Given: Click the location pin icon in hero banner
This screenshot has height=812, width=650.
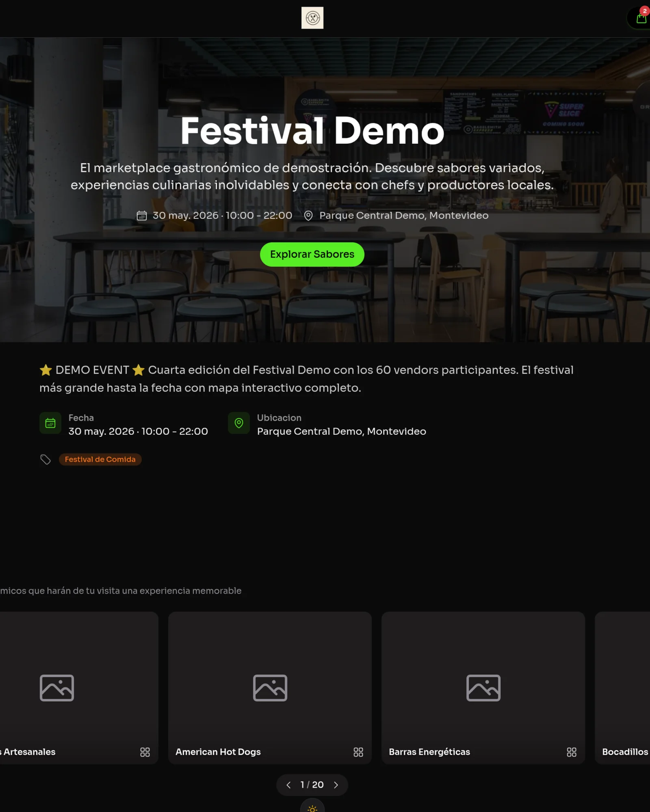Looking at the screenshot, I should tap(308, 216).
